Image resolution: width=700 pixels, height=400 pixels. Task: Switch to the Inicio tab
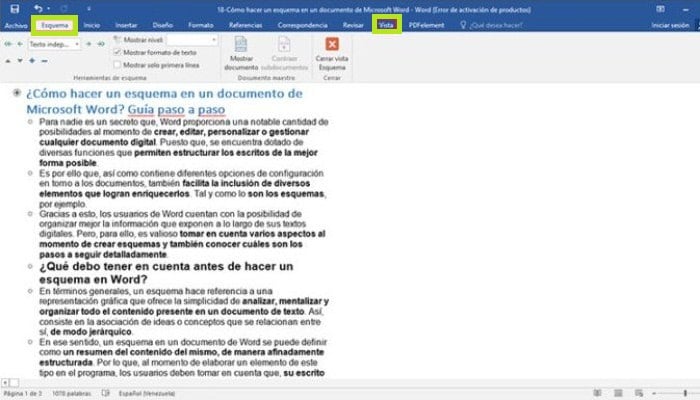click(92, 25)
